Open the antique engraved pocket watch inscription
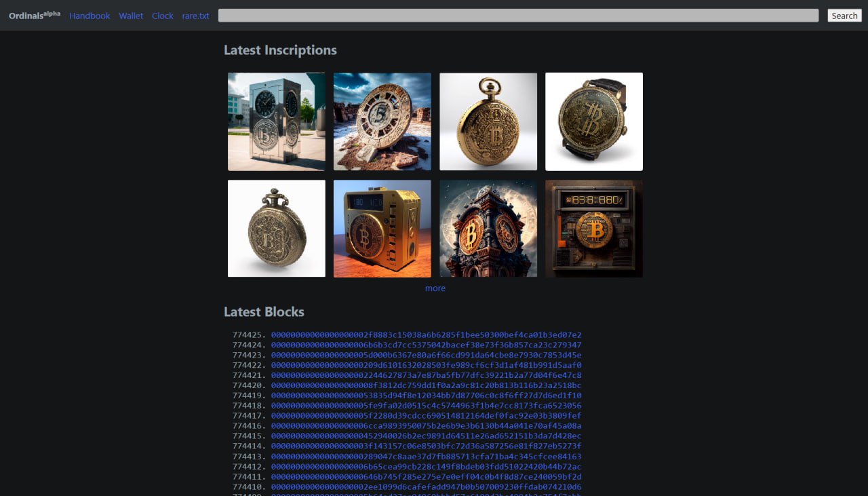This screenshot has width=868, height=496. click(x=277, y=229)
